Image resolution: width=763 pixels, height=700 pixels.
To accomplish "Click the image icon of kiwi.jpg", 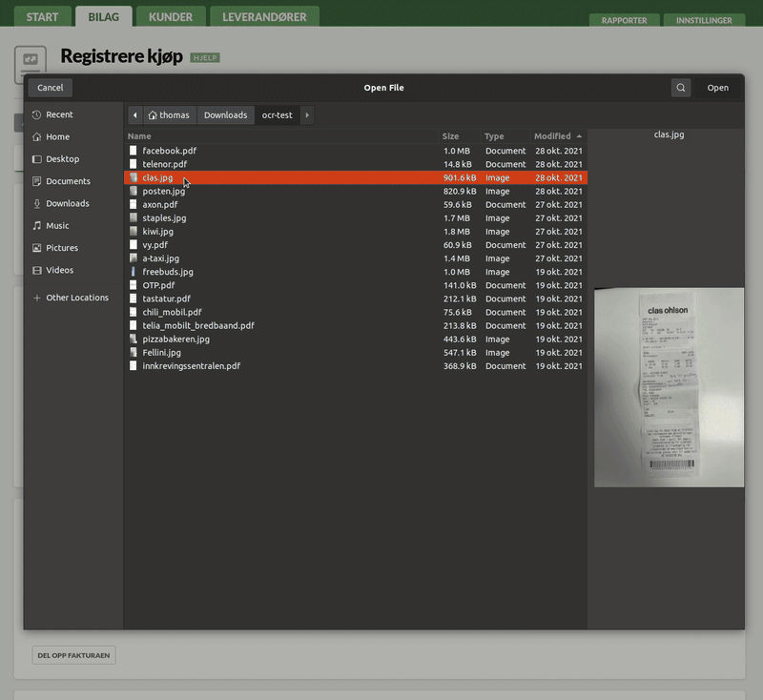I will (133, 232).
